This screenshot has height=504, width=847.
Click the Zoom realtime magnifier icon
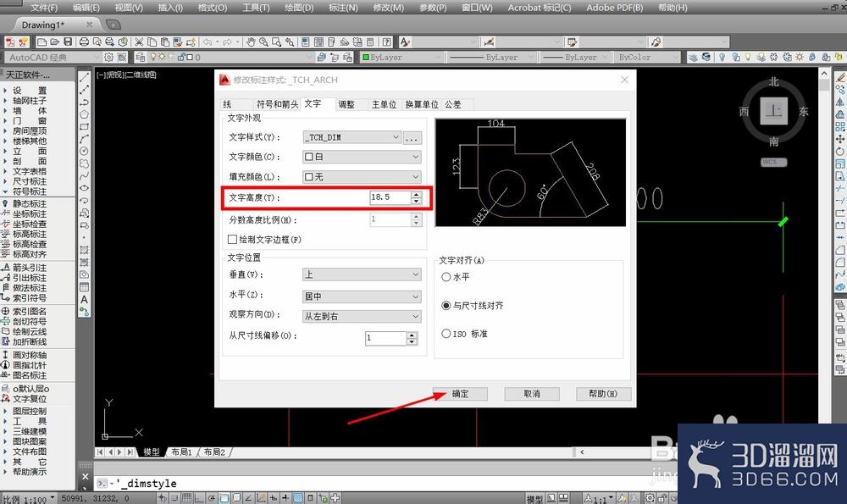tap(263, 42)
